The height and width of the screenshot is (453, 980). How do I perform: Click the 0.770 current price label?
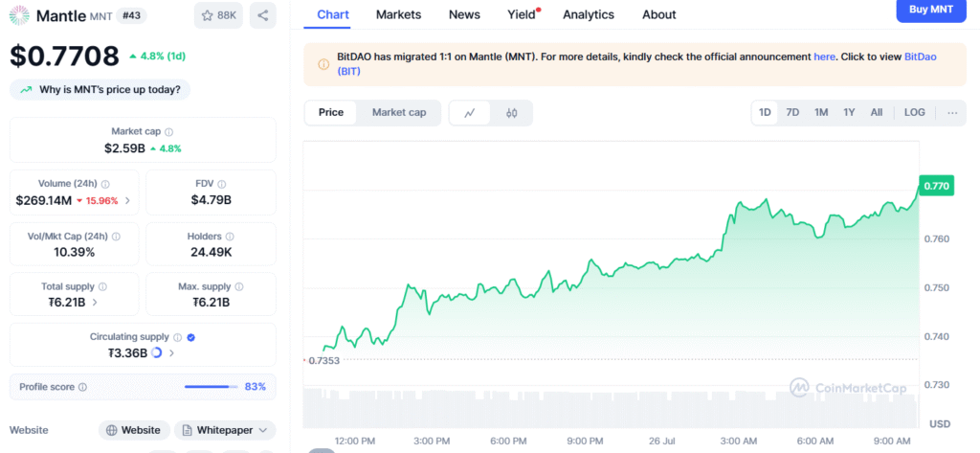pos(936,186)
